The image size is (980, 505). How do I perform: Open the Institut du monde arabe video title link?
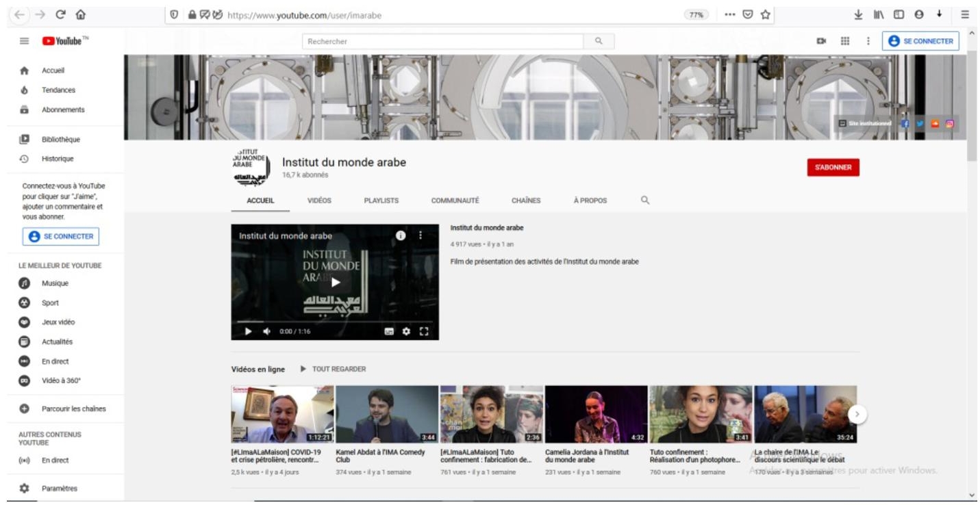(x=487, y=228)
